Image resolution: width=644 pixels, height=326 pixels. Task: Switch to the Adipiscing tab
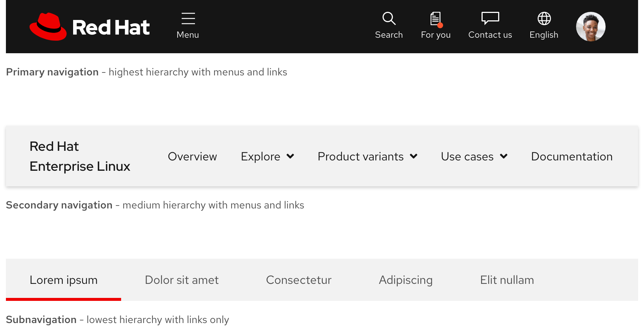pyautogui.click(x=405, y=280)
